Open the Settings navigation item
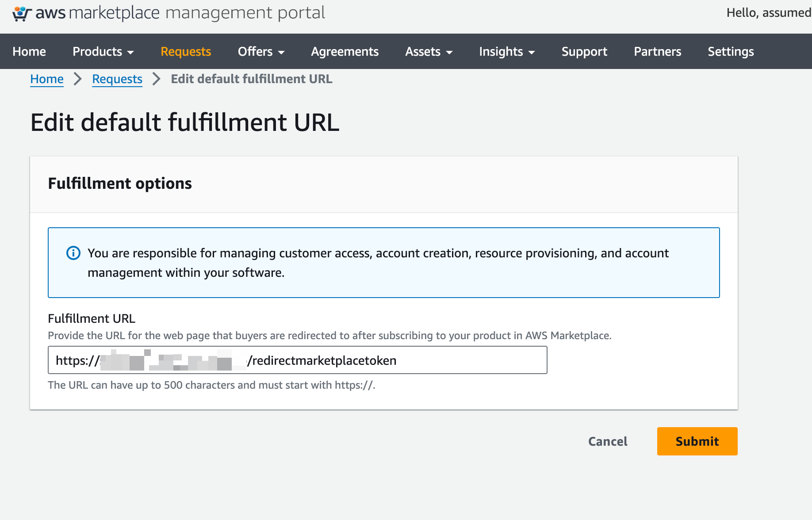Screen dimensions: 812x520 tap(731, 51)
